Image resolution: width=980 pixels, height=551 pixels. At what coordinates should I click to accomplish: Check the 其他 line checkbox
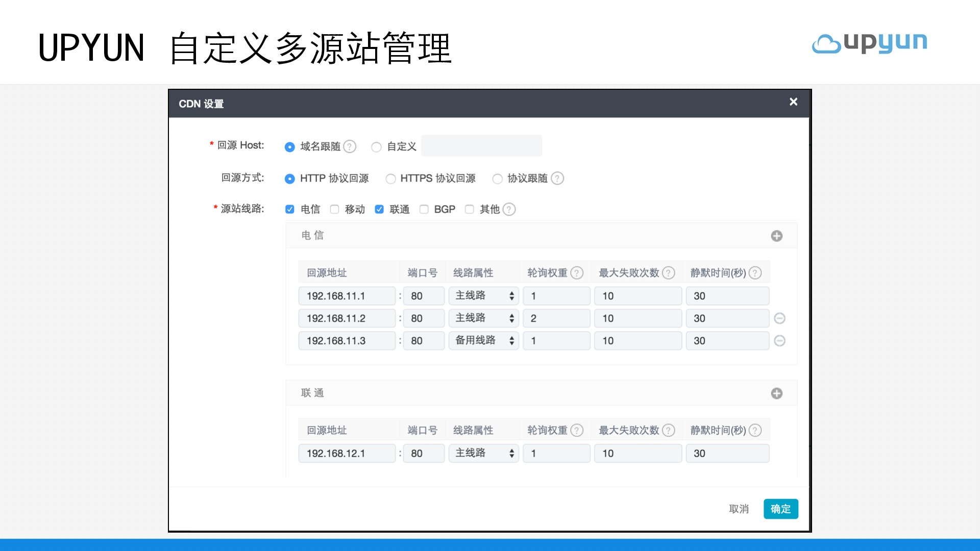[x=470, y=209]
